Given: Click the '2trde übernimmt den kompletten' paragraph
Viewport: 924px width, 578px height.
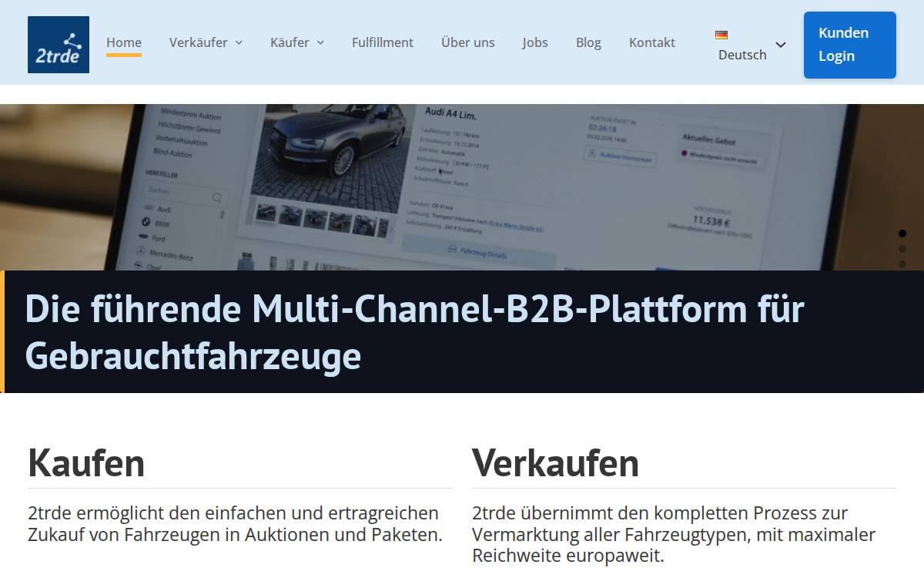Looking at the screenshot, I should [x=674, y=534].
